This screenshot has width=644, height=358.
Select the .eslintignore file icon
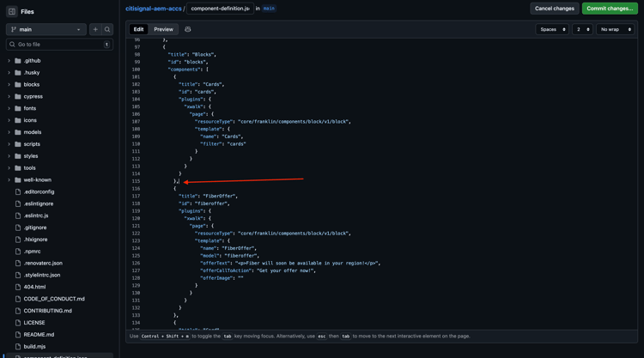click(18, 203)
